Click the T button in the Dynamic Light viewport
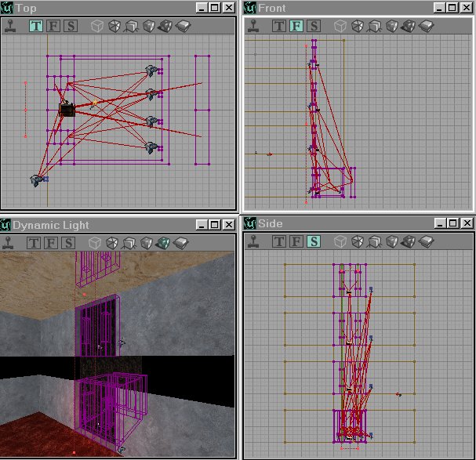The width and height of the screenshot is (476, 460). pos(35,243)
